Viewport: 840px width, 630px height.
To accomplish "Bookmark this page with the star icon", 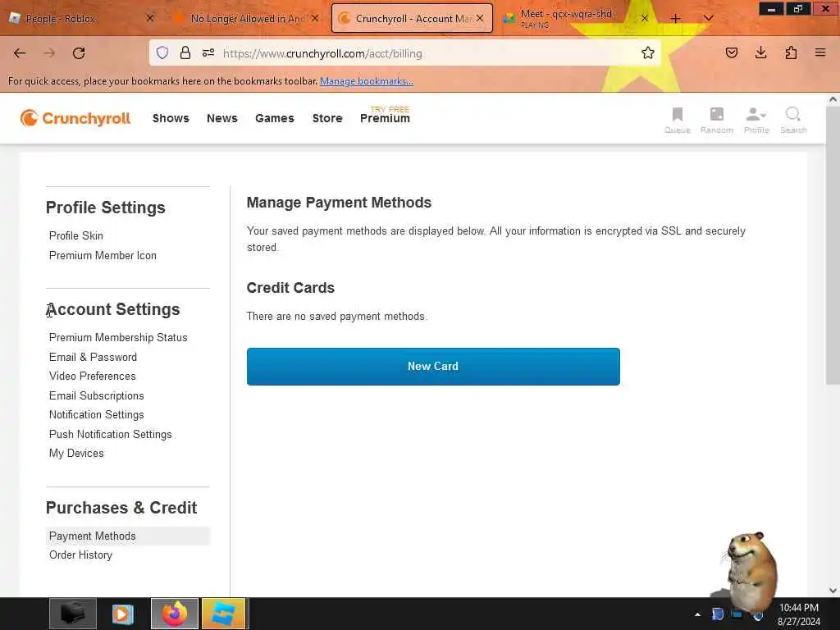I will (648, 52).
